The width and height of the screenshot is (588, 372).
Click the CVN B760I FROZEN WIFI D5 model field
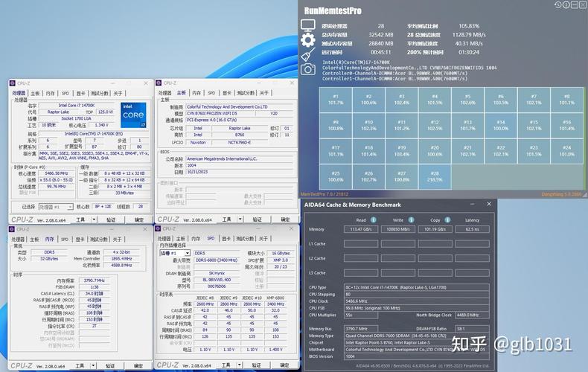click(x=220, y=113)
